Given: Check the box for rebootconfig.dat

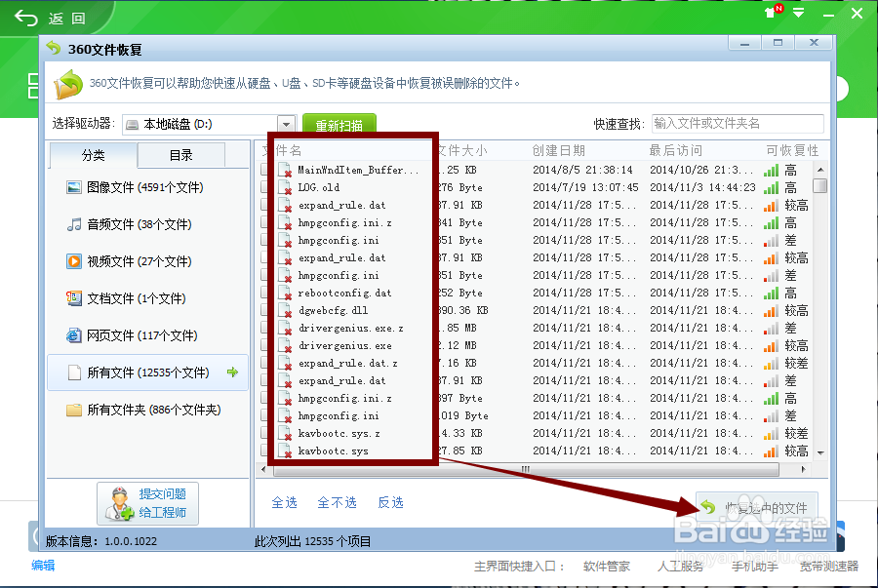Looking at the screenshot, I should (x=263, y=293).
